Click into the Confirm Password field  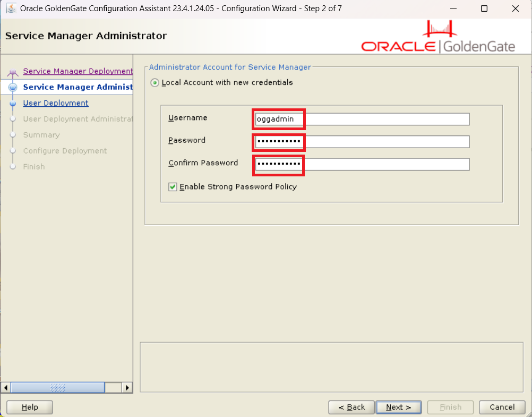point(362,165)
